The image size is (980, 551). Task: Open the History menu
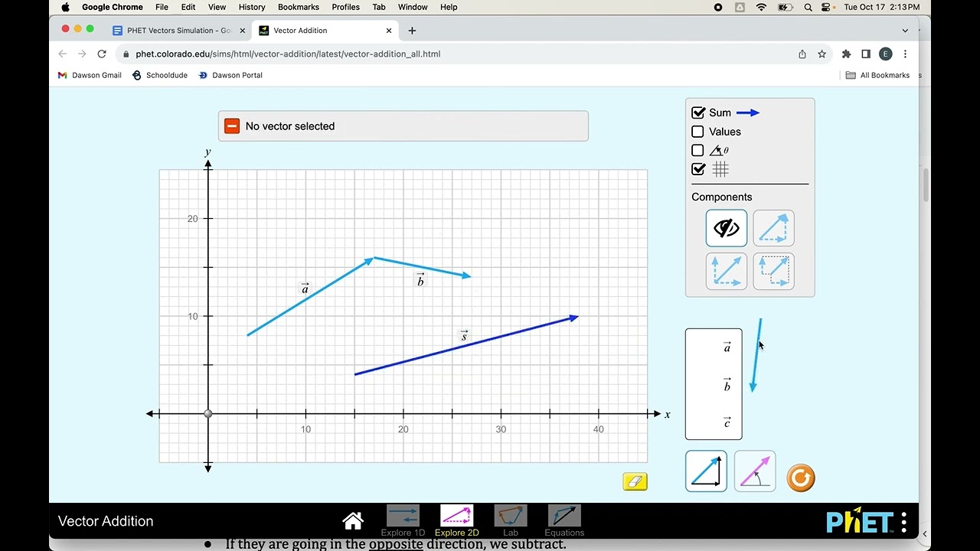(x=252, y=7)
